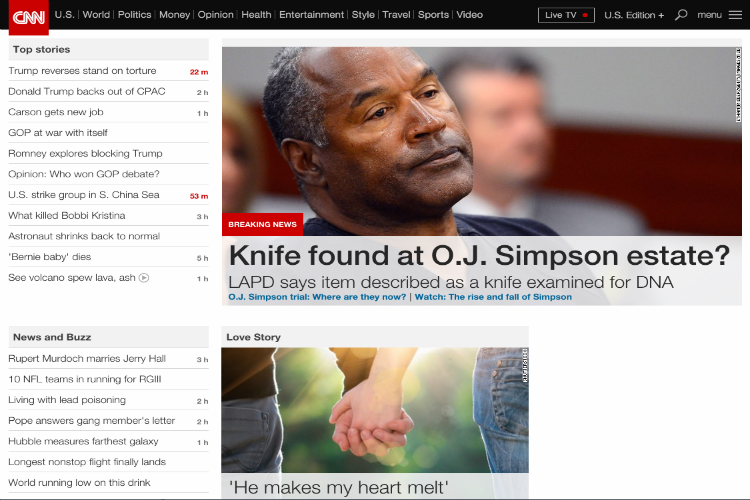Open 'World running low on this drink'
Viewport: 750px width, 500px height.
(79, 482)
